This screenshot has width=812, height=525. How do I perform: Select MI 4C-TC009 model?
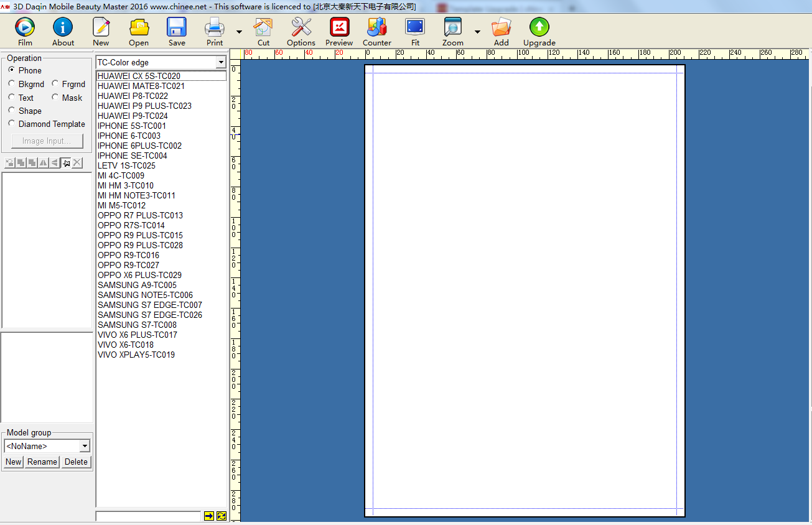[161, 175]
